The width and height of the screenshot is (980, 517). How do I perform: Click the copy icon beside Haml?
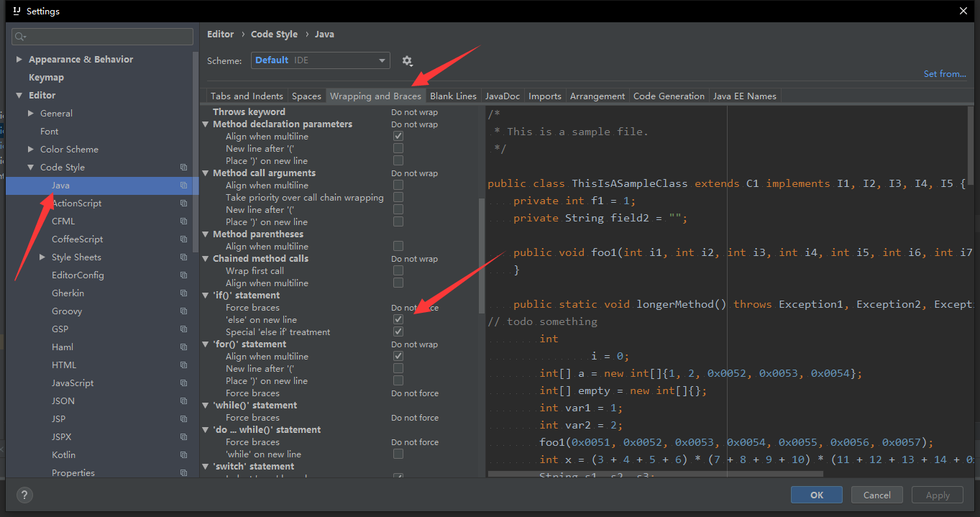(183, 347)
